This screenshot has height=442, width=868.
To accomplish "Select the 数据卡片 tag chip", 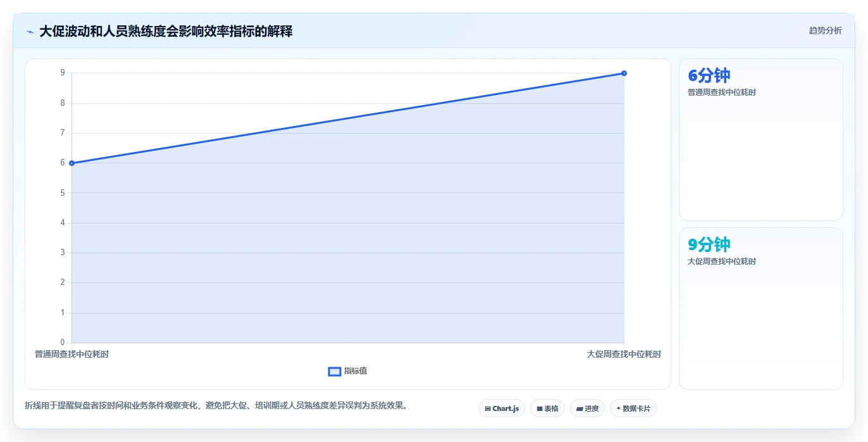I will pyautogui.click(x=633, y=408).
